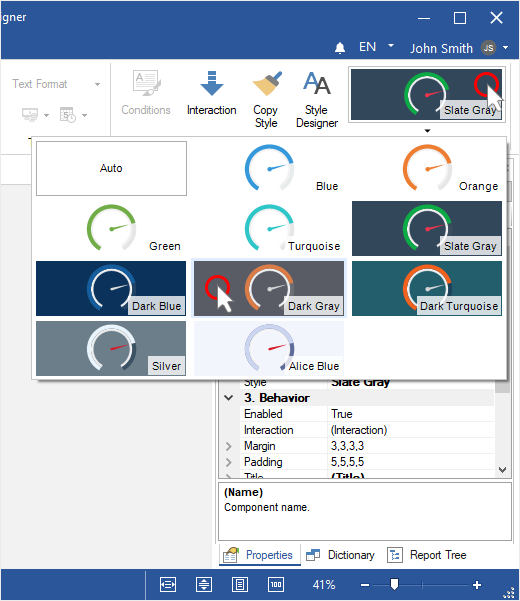This screenshot has height=601, width=520.
Task: Expand the Margin property
Action: pos(229,446)
